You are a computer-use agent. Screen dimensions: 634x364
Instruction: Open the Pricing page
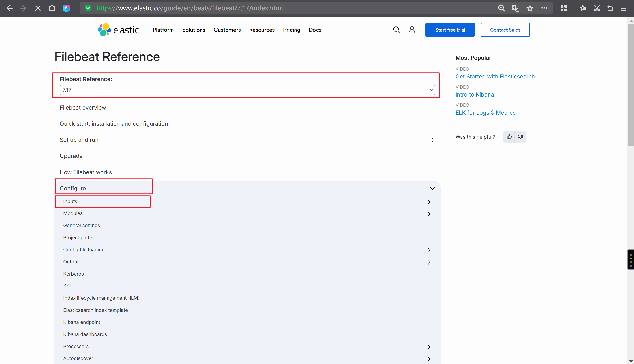click(x=292, y=30)
